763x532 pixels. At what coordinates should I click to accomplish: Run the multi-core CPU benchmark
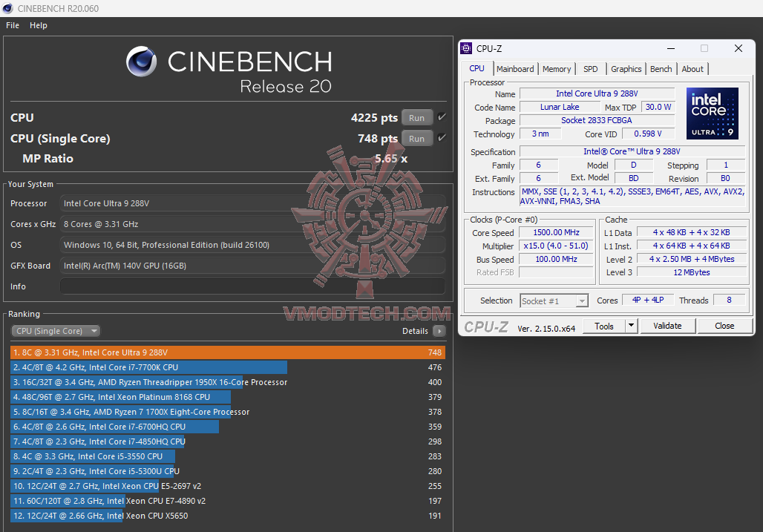(x=416, y=118)
